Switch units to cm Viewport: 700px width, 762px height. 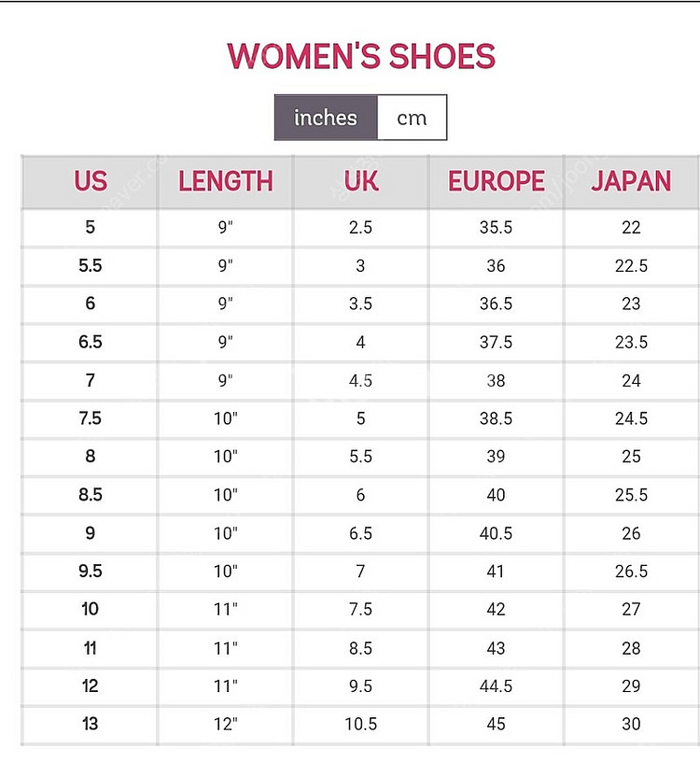412,118
